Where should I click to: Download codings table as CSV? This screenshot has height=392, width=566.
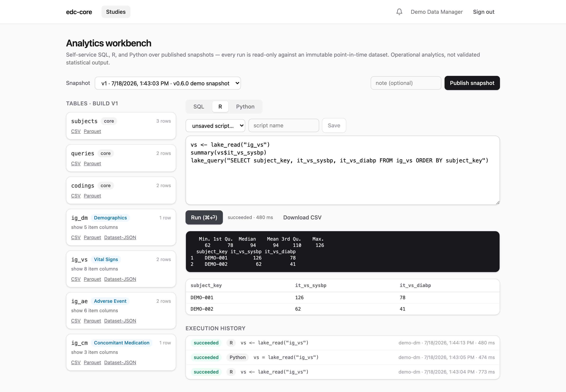tap(76, 196)
